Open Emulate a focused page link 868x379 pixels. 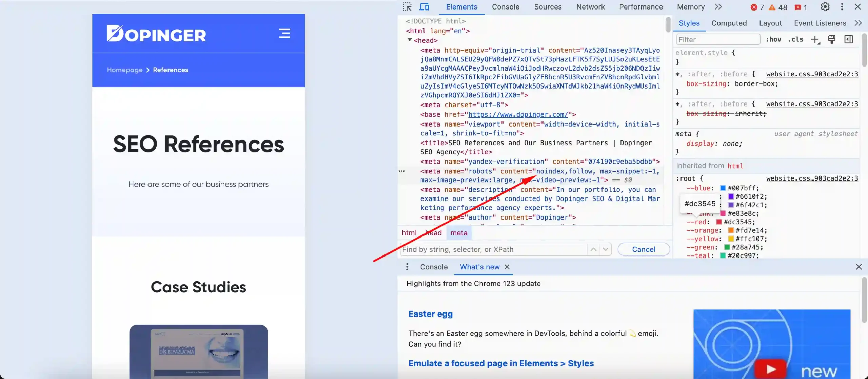501,363
